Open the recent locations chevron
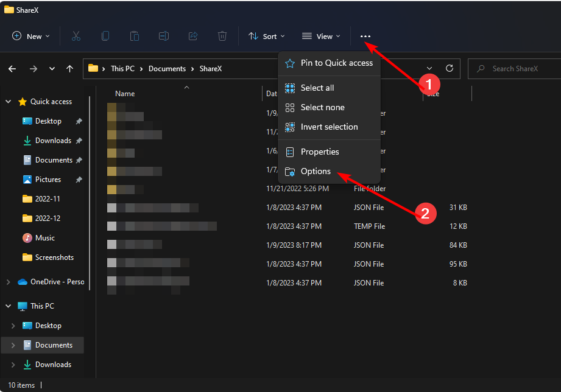This screenshot has height=392, width=561. click(52, 69)
